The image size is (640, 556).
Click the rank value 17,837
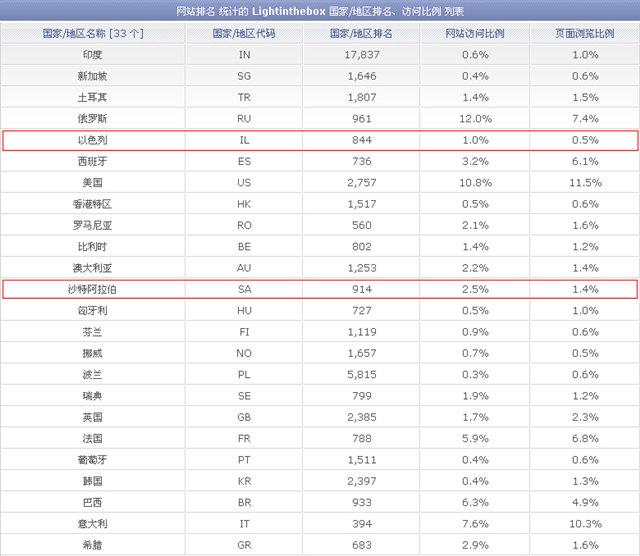point(362,55)
